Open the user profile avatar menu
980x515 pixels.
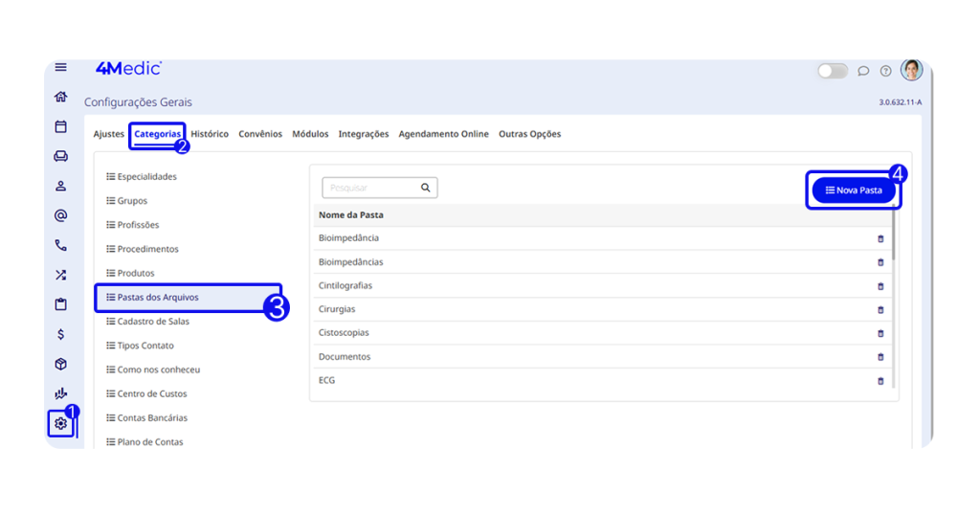tap(911, 70)
